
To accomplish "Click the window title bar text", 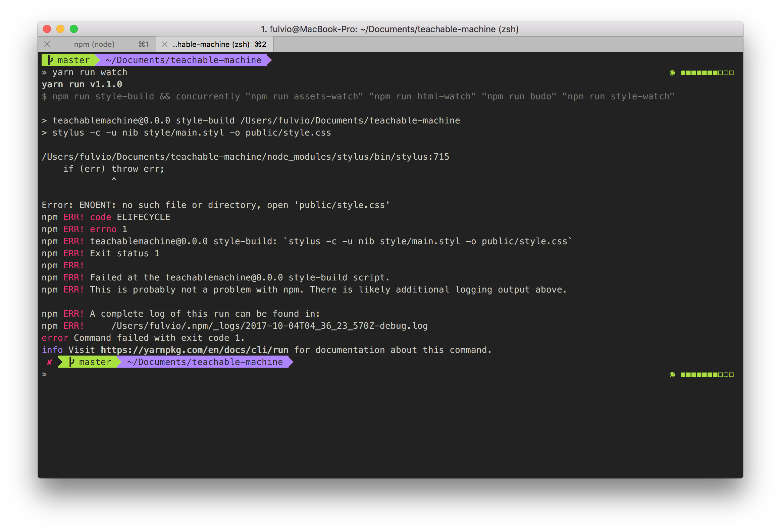I will coord(389,29).
